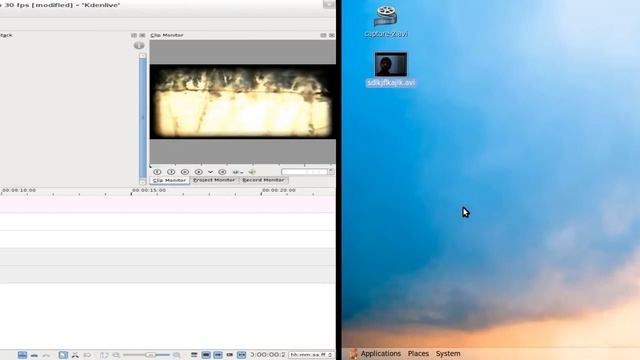The height and width of the screenshot is (360, 640).
Task: Switch to the Clip Monitor tab
Action: 169,180
